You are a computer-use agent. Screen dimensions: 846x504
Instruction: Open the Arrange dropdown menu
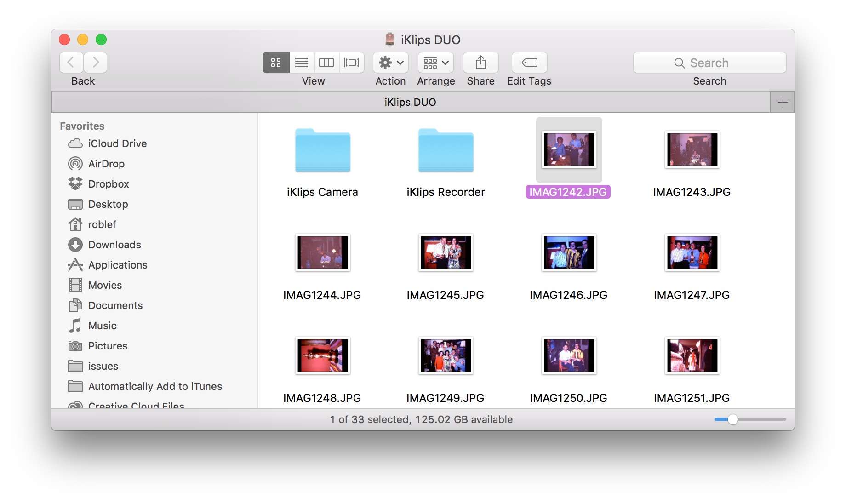pos(435,63)
